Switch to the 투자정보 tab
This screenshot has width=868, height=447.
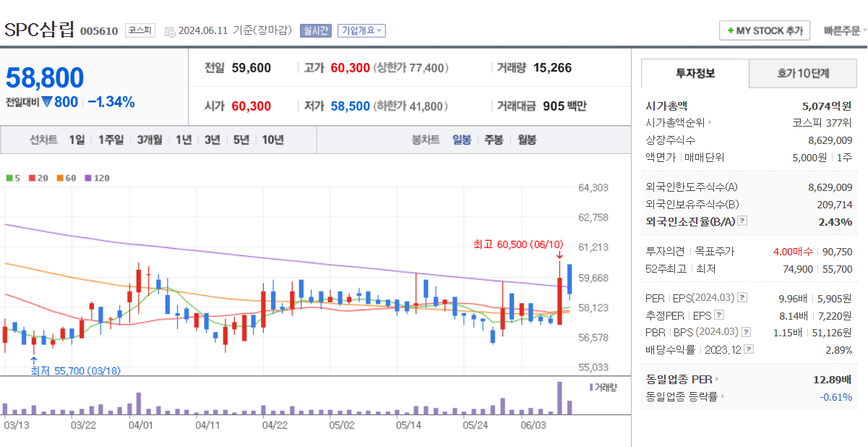pyautogui.click(x=695, y=73)
